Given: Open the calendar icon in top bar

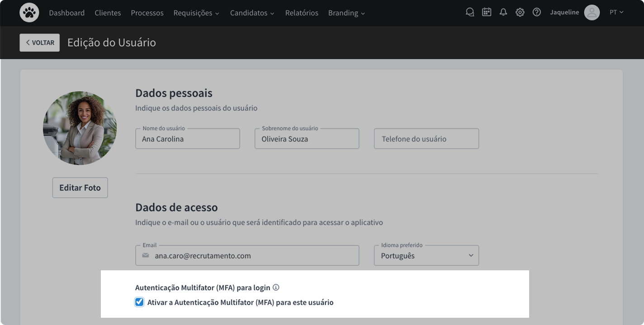Looking at the screenshot, I should [x=486, y=12].
